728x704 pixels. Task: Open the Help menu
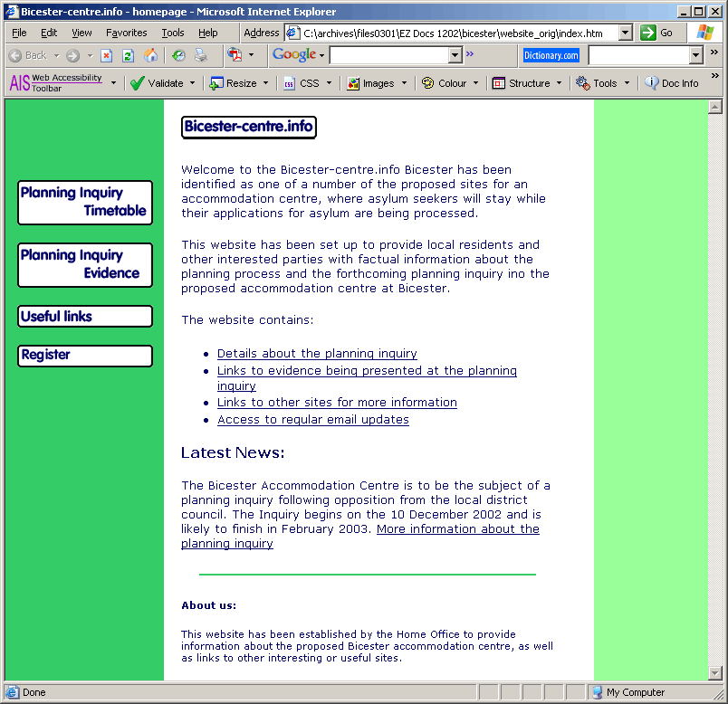pyautogui.click(x=208, y=33)
